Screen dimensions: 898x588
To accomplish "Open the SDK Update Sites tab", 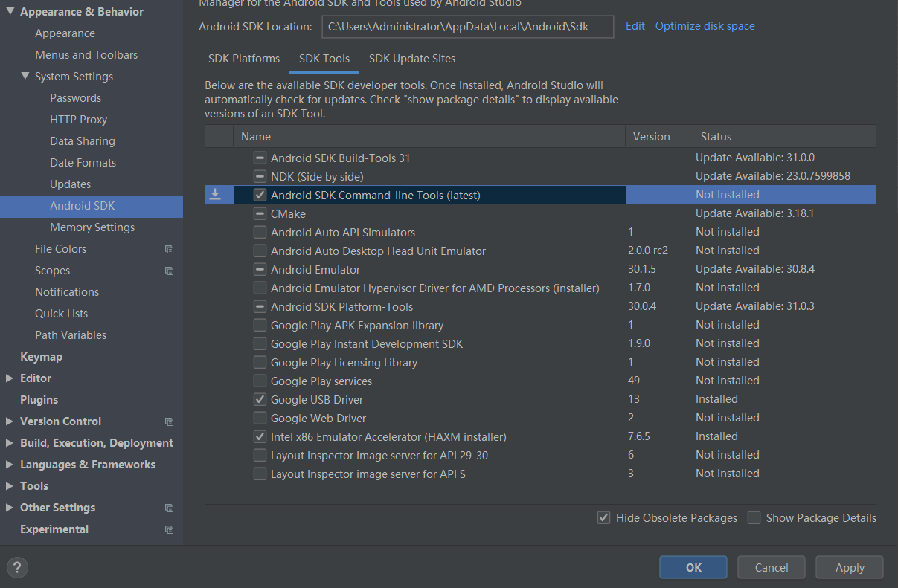I will point(412,59).
